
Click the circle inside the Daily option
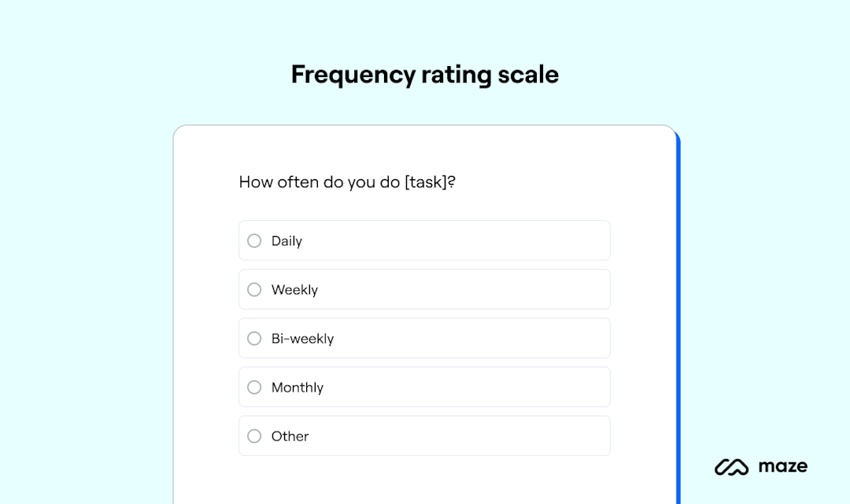coord(254,241)
